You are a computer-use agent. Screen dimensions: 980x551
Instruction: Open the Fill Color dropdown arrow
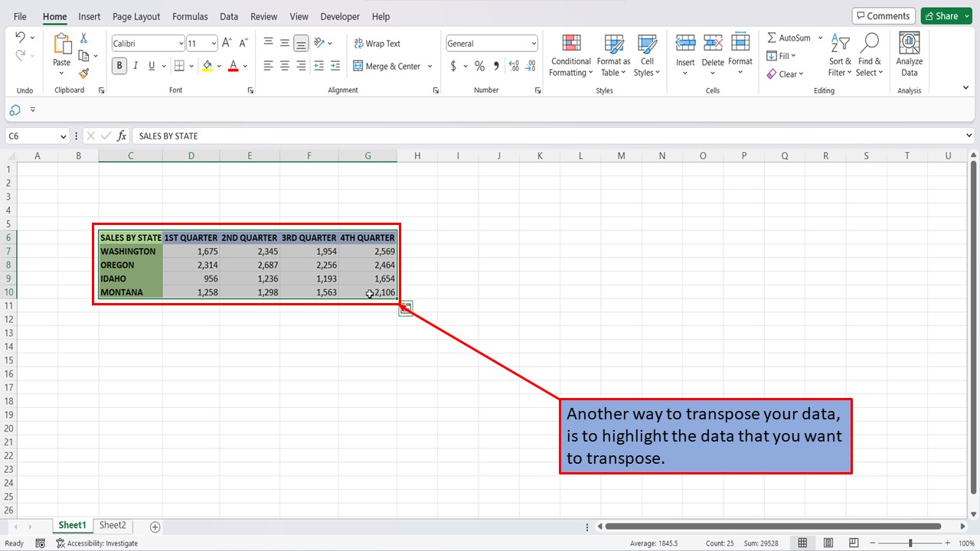coord(220,66)
